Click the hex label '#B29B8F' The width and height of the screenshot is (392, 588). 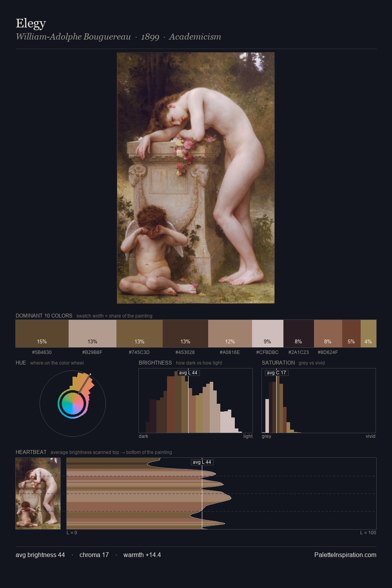(93, 352)
